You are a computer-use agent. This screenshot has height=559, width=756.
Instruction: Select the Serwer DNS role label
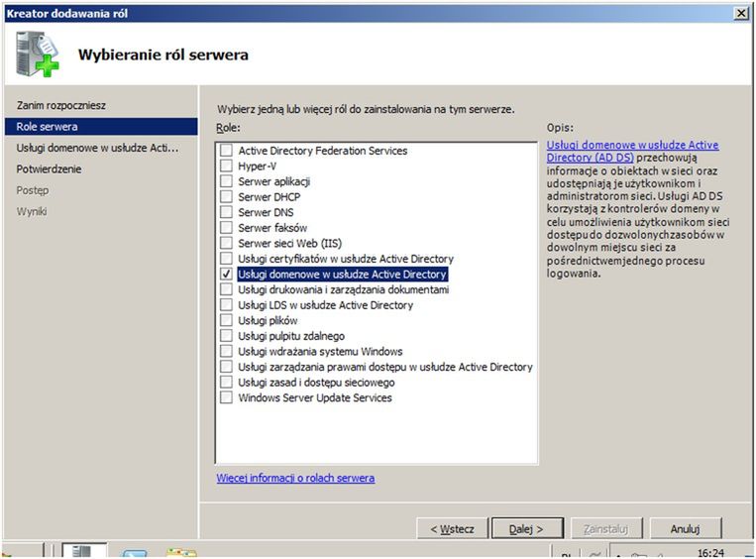[266, 212]
